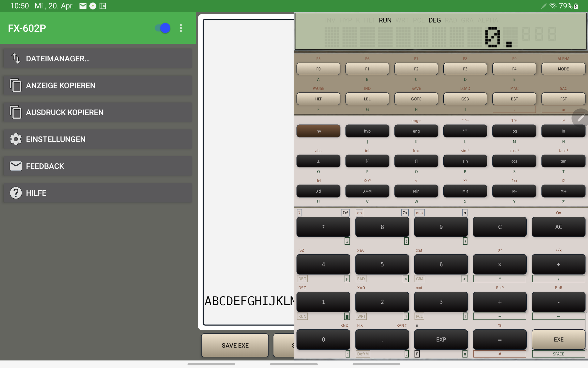Image resolution: width=588 pixels, height=368 pixels.
Task: Open Einstellungen gear icon
Action: pyautogui.click(x=16, y=139)
